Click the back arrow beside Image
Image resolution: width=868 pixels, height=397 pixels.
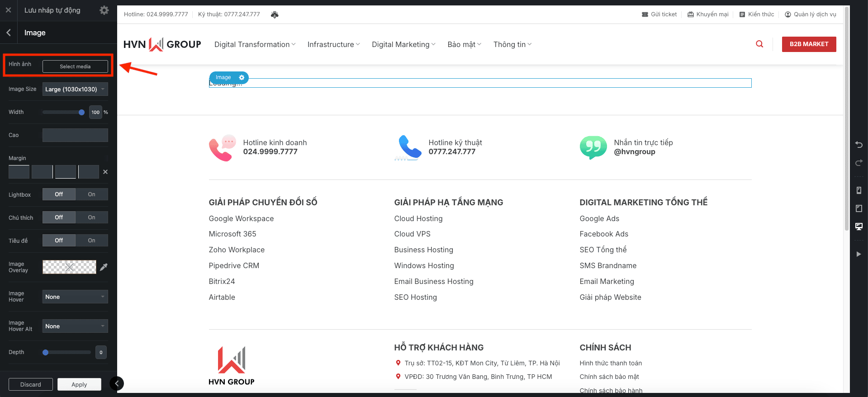(x=9, y=33)
